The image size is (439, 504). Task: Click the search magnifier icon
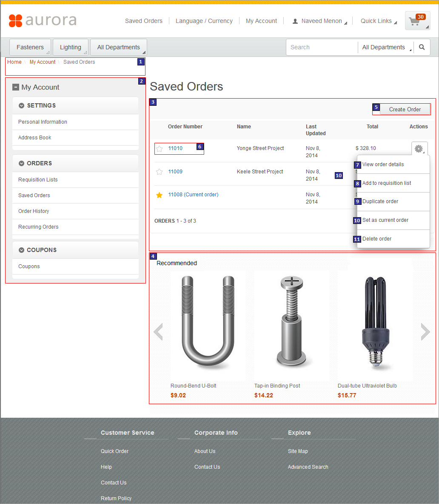(x=421, y=47)
